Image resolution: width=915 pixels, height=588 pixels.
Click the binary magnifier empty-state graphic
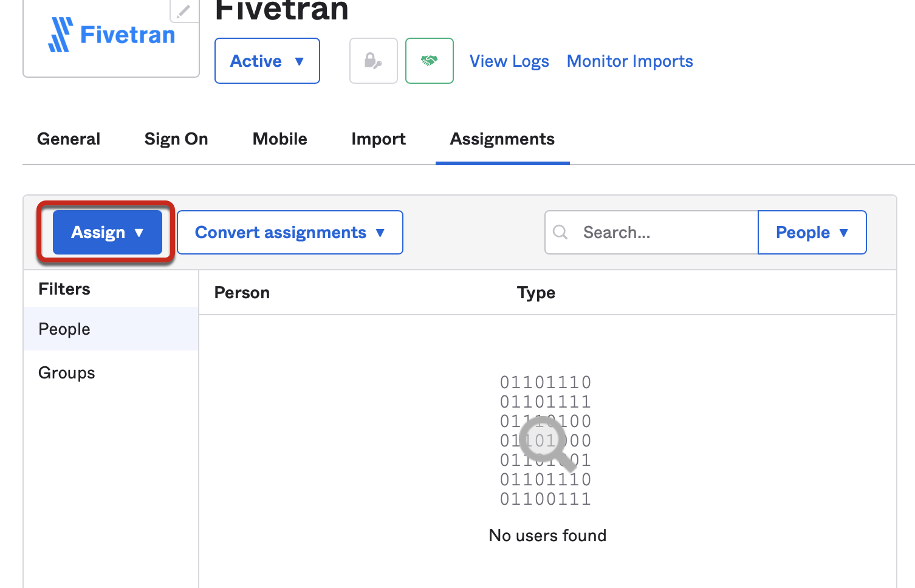point(546,440)
